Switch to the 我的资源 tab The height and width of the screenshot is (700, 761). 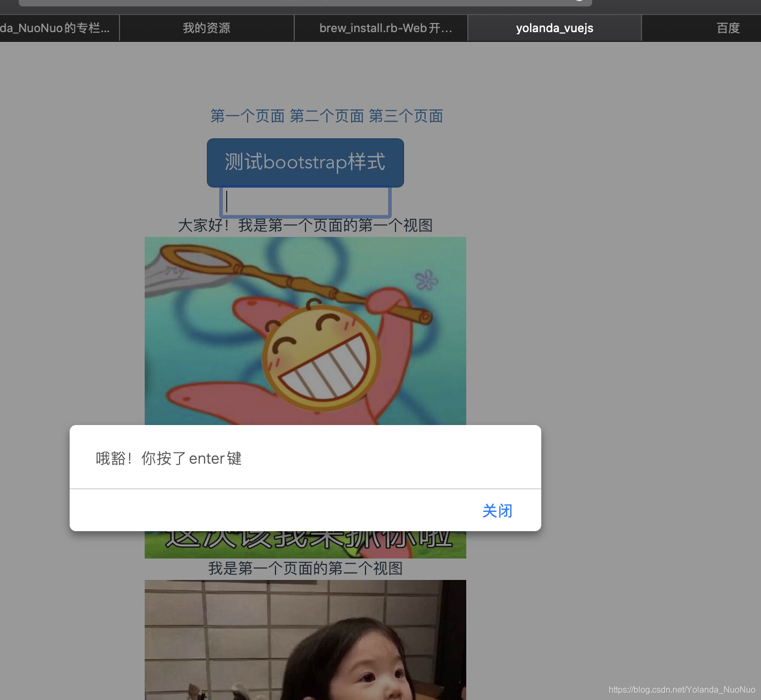point(207,28)
